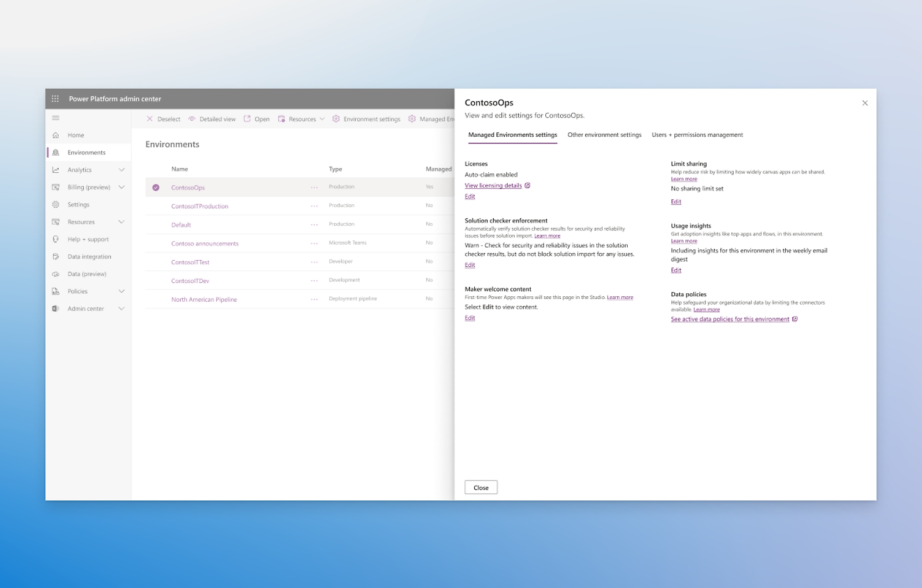Open Data integration in the sidebar
Screen dimensions: 922x588
[89, 256]
